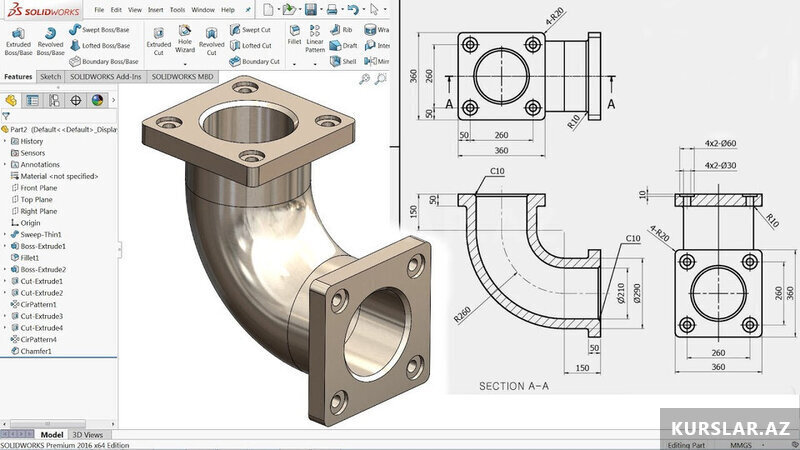
Task: Switch to the SOLIDWORKS MBD tab
Action: coord(182,77)
